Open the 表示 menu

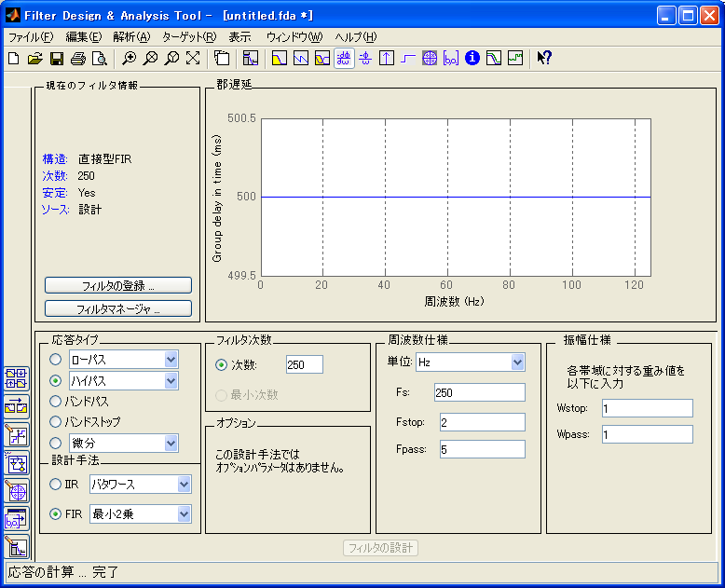(240, 37)
